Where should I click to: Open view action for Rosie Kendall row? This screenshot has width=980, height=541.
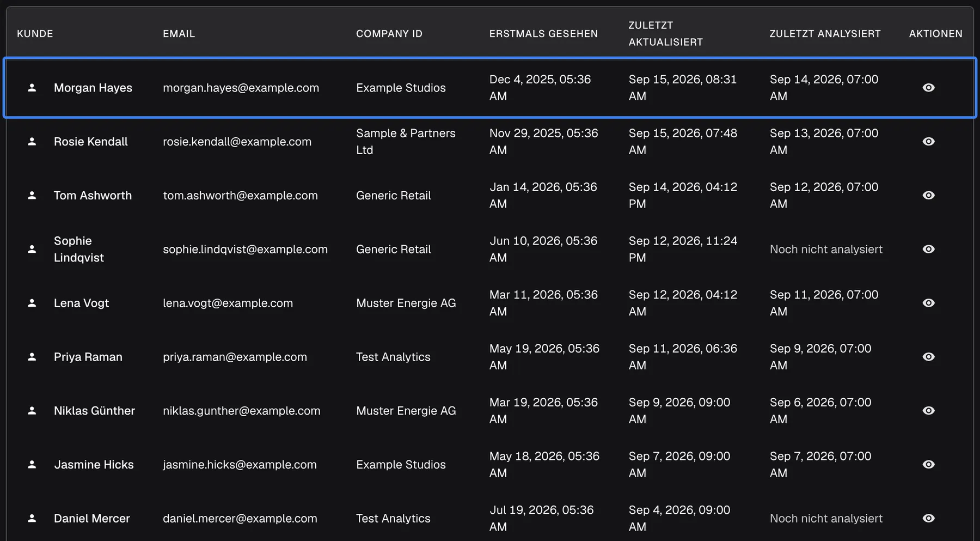click(928, 142)
